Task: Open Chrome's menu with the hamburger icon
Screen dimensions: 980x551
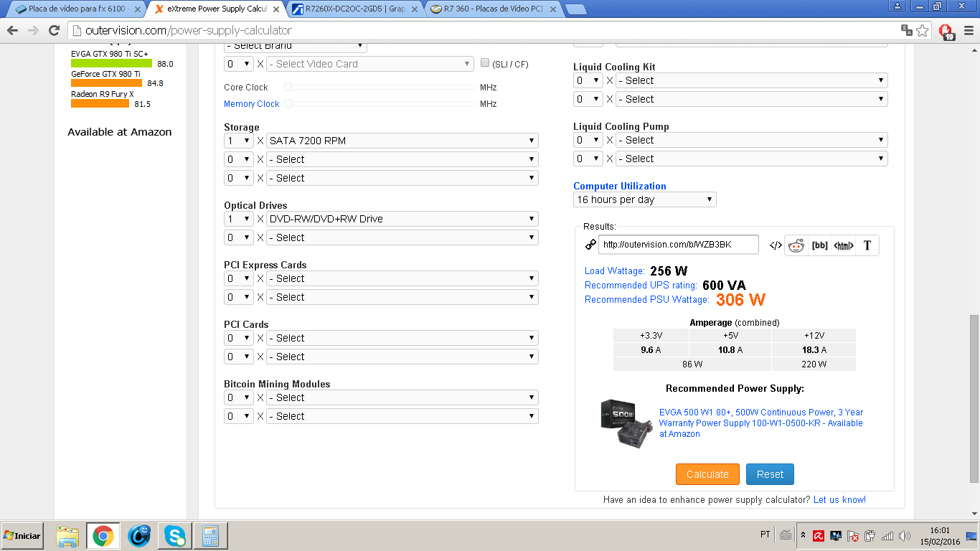Action: click(968, 30)
